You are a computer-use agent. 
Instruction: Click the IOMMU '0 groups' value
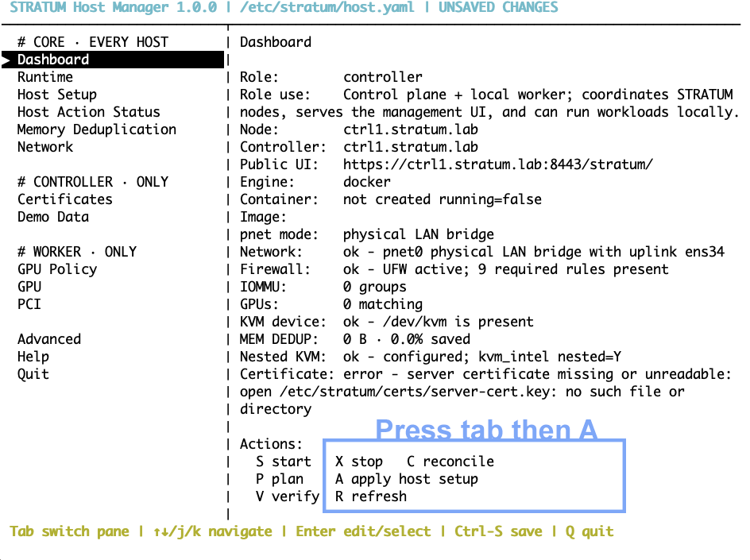click(x=374, y=287)
